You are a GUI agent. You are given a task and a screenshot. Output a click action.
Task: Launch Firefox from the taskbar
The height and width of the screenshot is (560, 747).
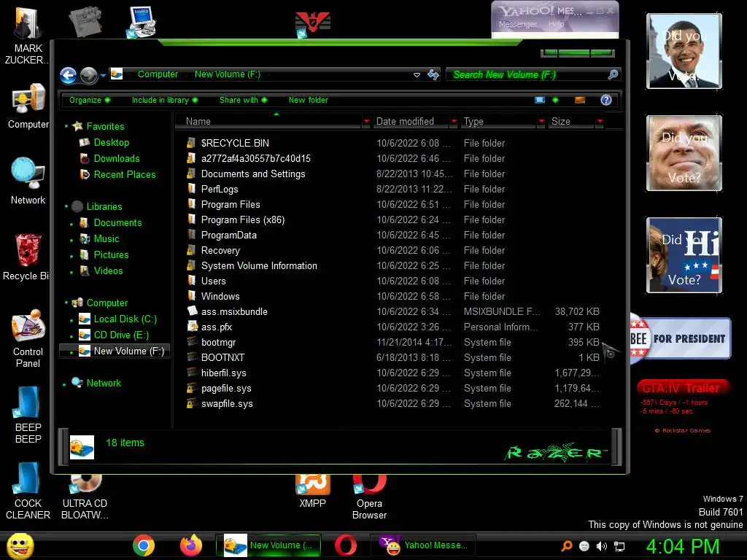pyautogui.click(x=191, y=545)
